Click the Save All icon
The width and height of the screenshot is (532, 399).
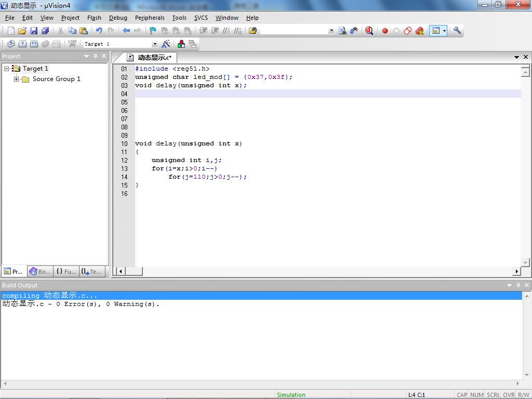[45, 31]
